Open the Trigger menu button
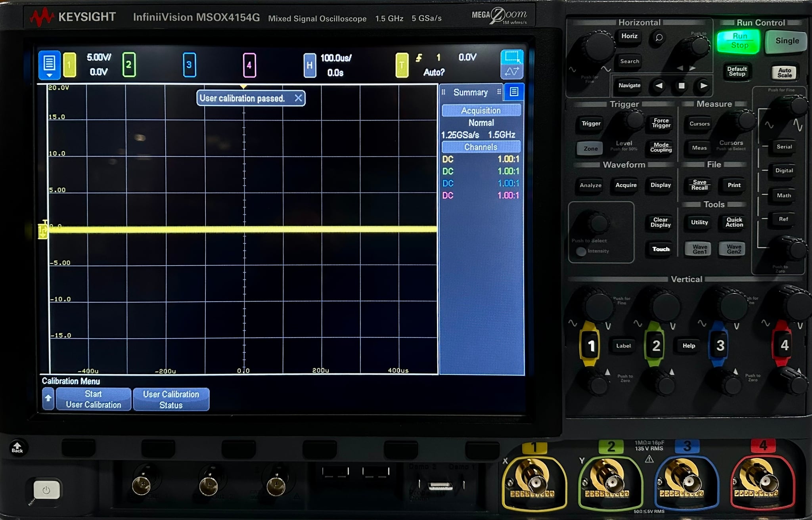Image resolution: width=812 pixels, height=520 pixels. coord(591,124)
